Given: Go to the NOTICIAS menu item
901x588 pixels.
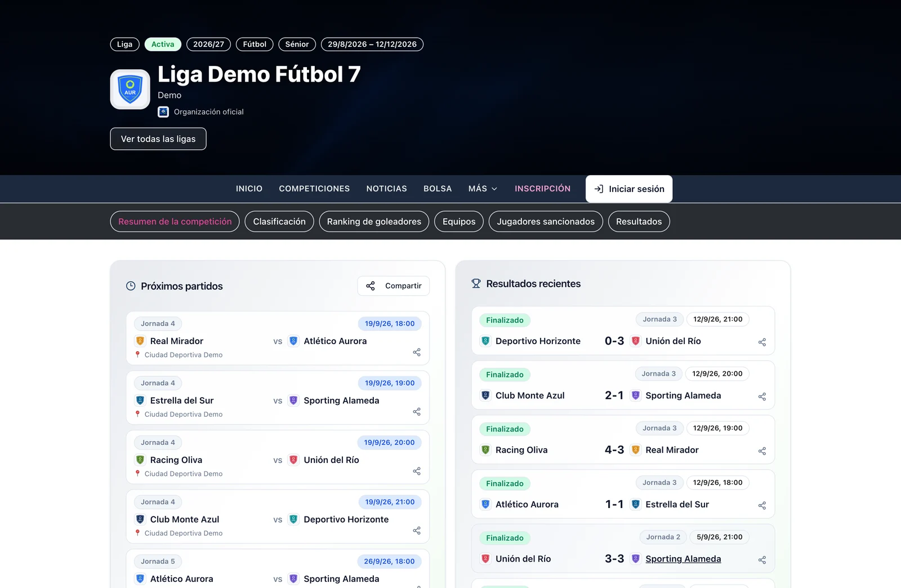Looking at the screenshot, I should [386, 189].
